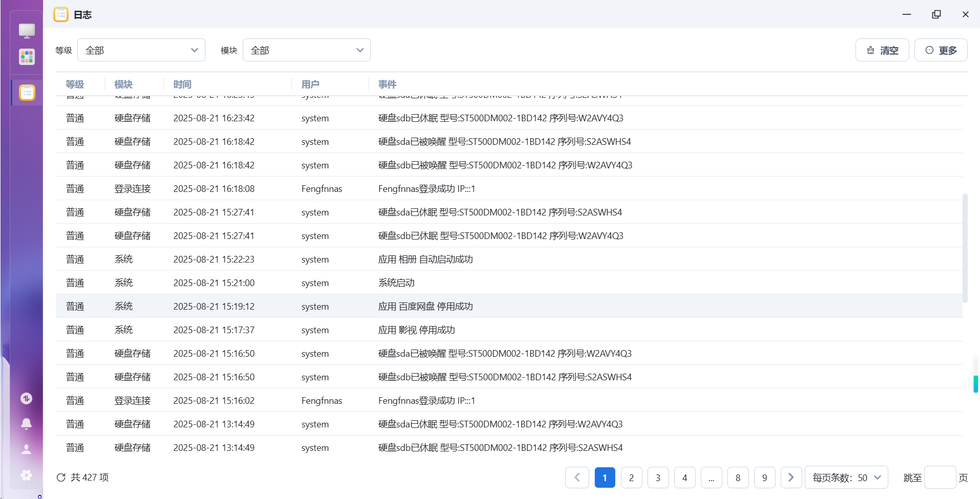Click timestamp 2025-08-21 15:22:23
This screenshot has width=980, height=499.
coord(214,259)
